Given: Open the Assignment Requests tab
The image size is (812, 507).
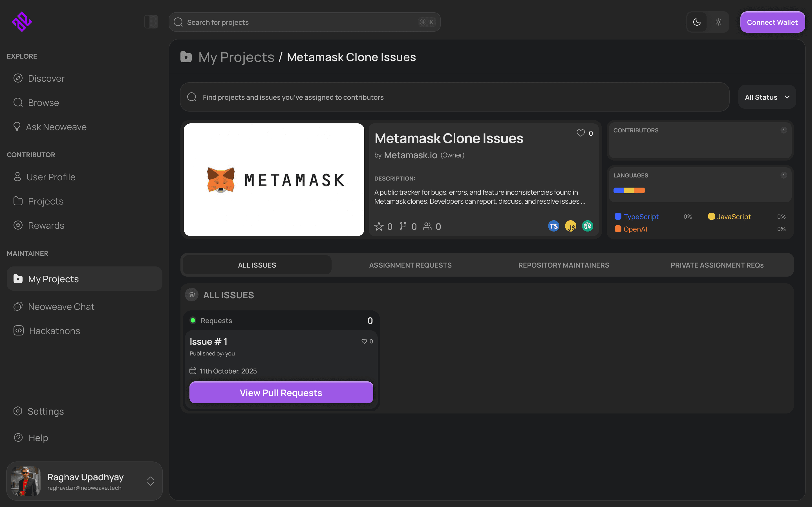Looking at the screenshot, I should (x=410, y=265).
